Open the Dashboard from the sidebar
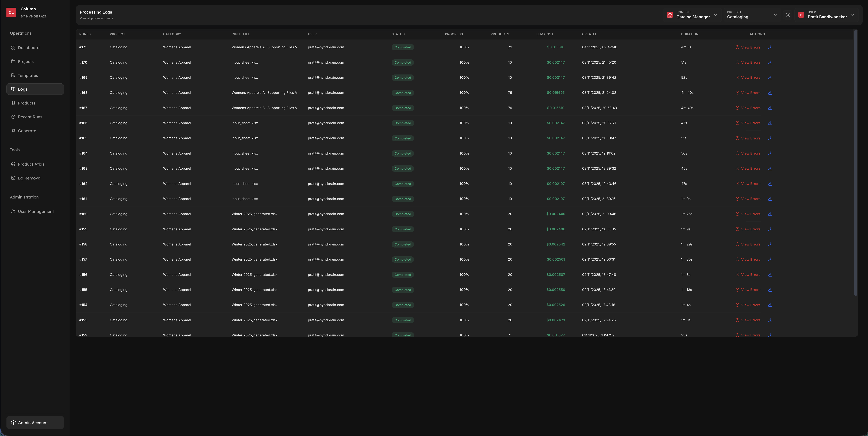 pyautogui.click(x=29, y=48)
